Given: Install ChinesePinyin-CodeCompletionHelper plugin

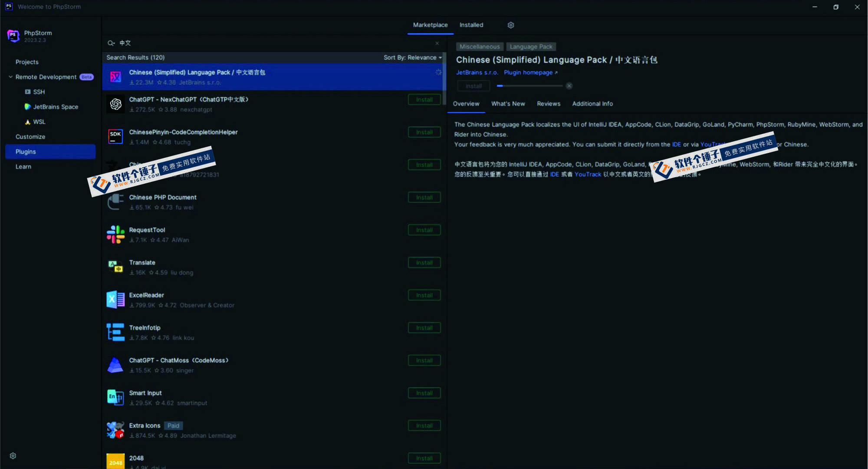Looking at the screenshot, I should coord(424,132).
